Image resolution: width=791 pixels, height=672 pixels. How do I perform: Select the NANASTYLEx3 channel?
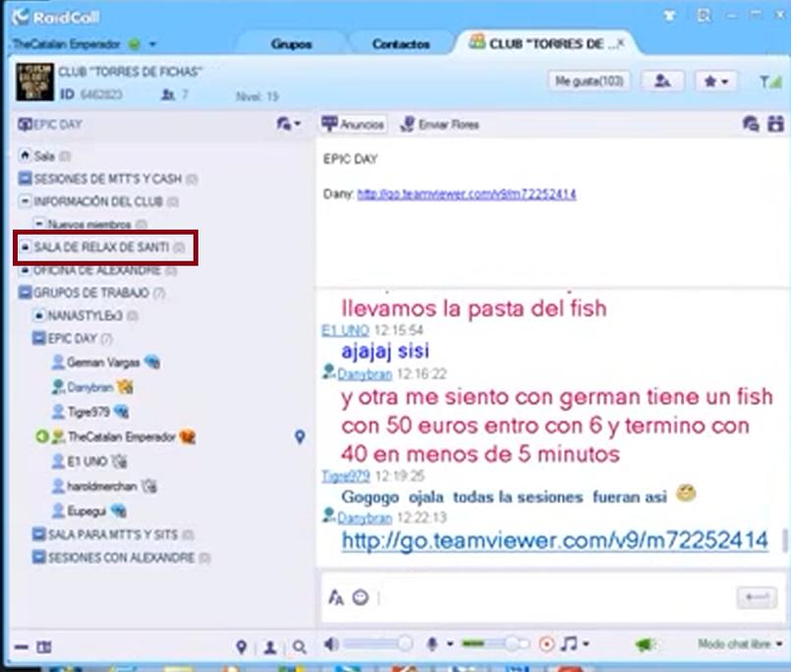[85, 315]
